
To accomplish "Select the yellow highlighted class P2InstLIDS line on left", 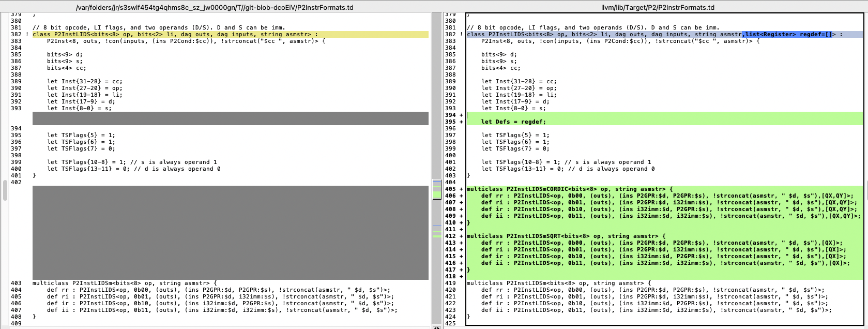I will 175,35.
